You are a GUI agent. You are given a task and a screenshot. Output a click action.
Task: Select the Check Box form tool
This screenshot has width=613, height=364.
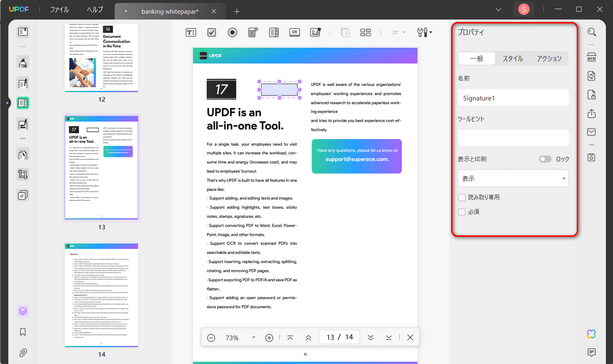pos(212,32)
